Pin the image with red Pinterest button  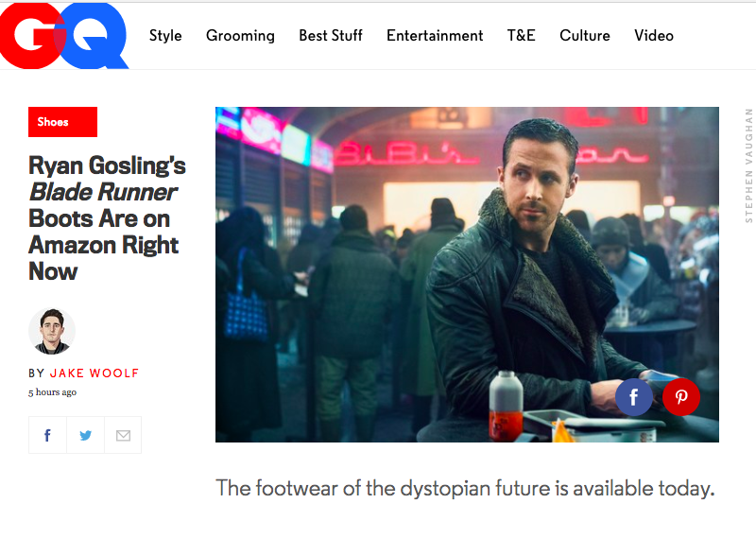(x=680, y=397)
